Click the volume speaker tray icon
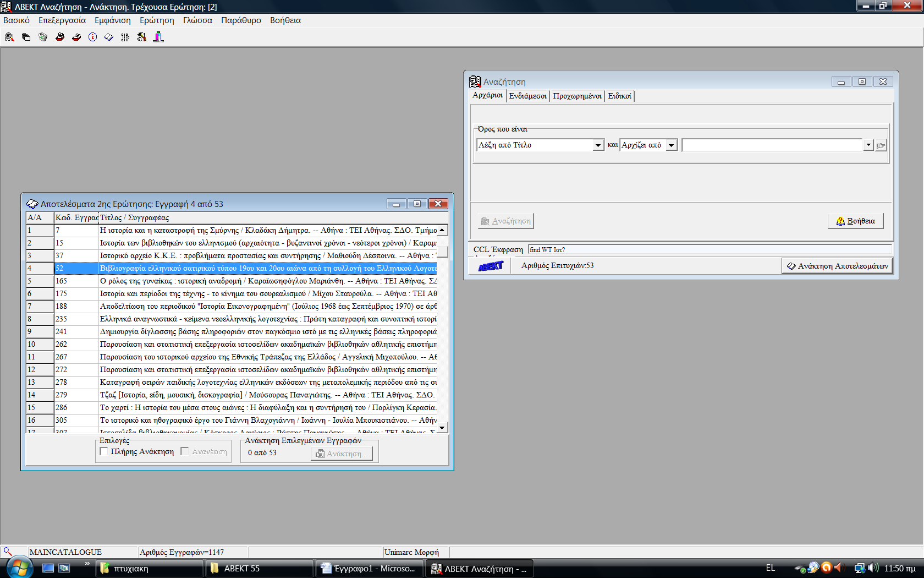The height and width of the screenshot is (578, 924). click(873, 568)
